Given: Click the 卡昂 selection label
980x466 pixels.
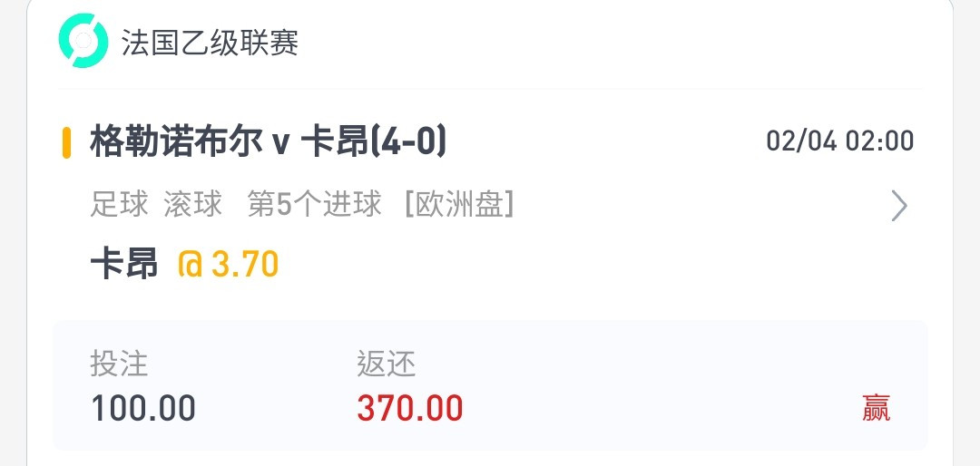Looking at the screenshot, I should (x=123, y=264).
